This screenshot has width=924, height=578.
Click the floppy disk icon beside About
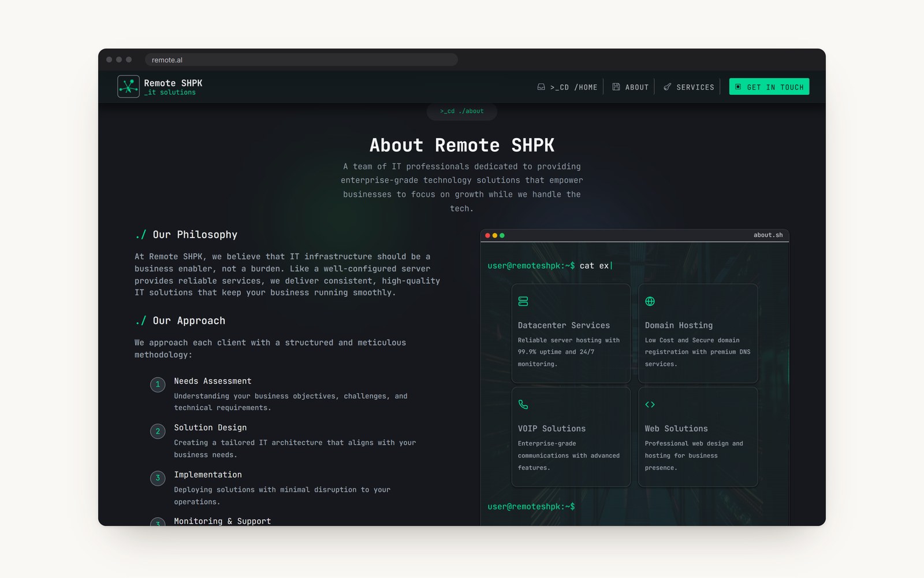616,87
